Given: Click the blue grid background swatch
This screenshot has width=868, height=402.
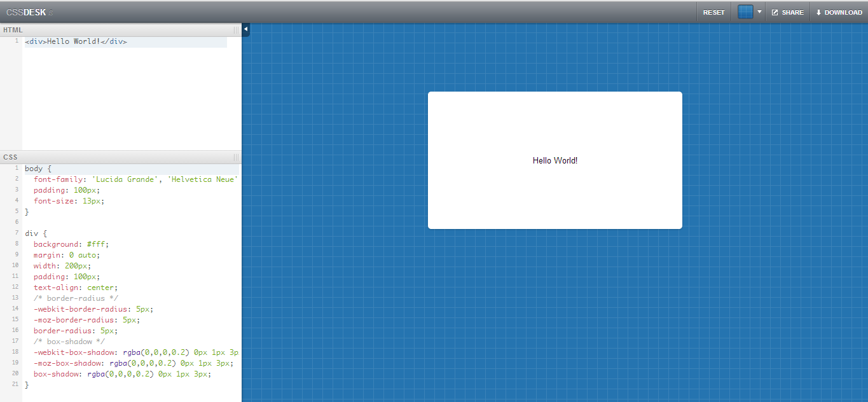Looking at the screenshot, I should coord(745,12).
